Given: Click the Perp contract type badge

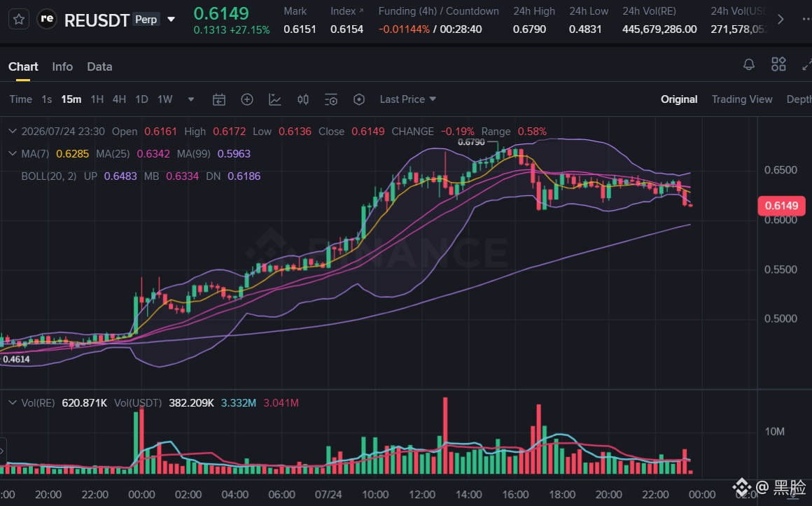Looking at the screenshot, I should 146,20.
